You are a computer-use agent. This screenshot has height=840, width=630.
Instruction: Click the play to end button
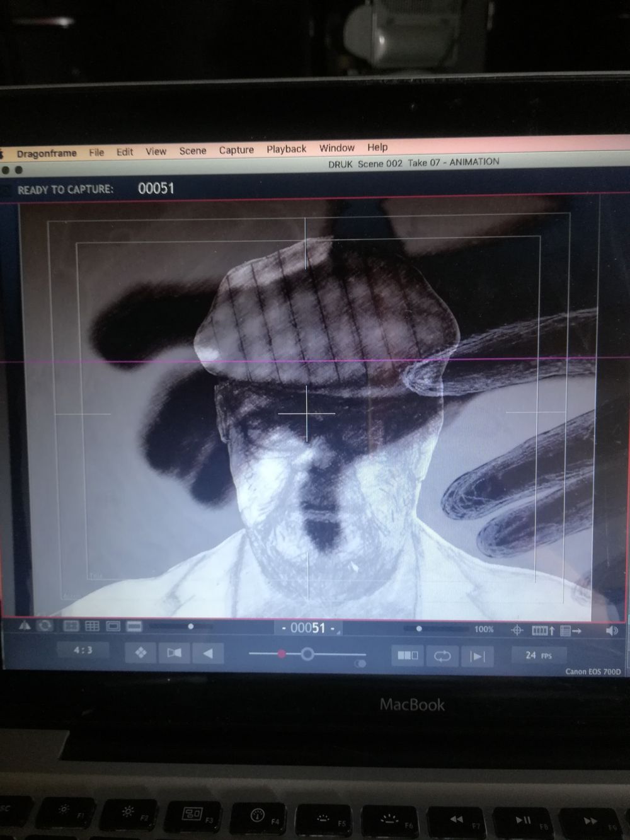point(478,657)
